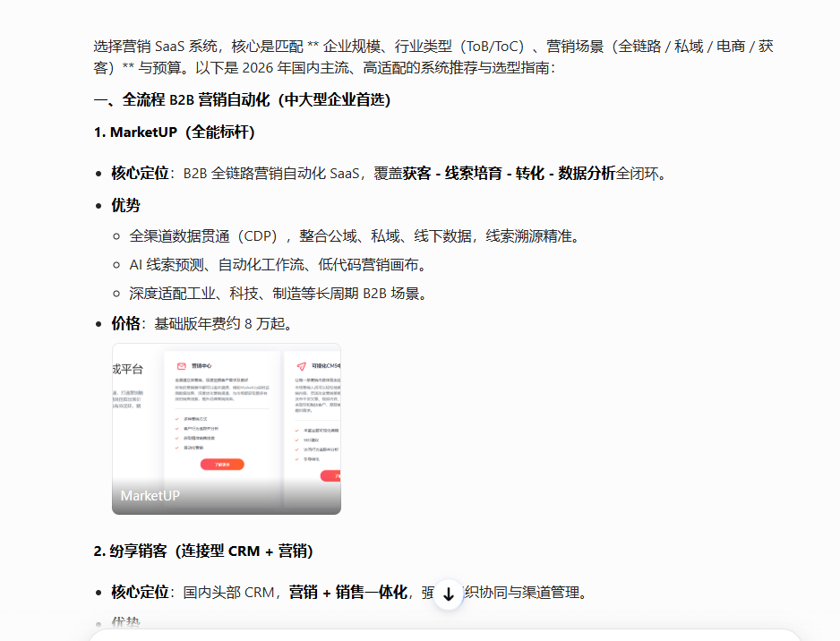
Task: Click heading '一、全流程 B2B 营销自动化'
Action: pos(242,99)
